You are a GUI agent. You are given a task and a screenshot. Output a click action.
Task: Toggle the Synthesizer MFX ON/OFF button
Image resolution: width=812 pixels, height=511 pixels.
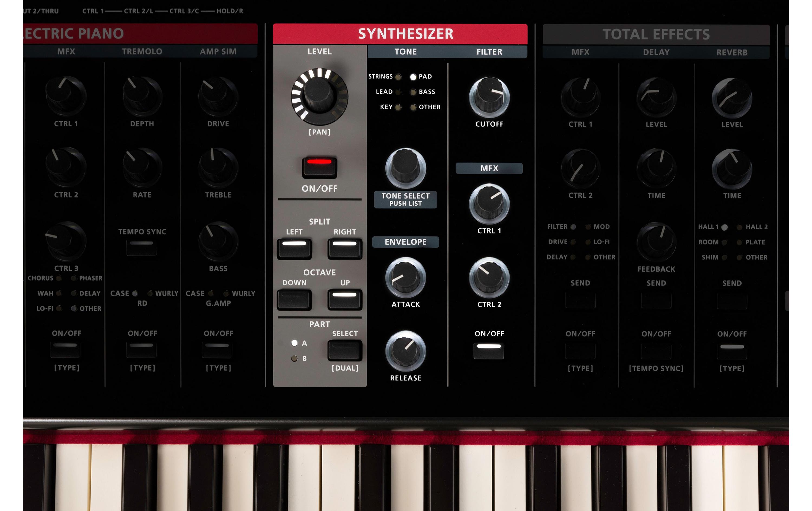click(489, 351)
